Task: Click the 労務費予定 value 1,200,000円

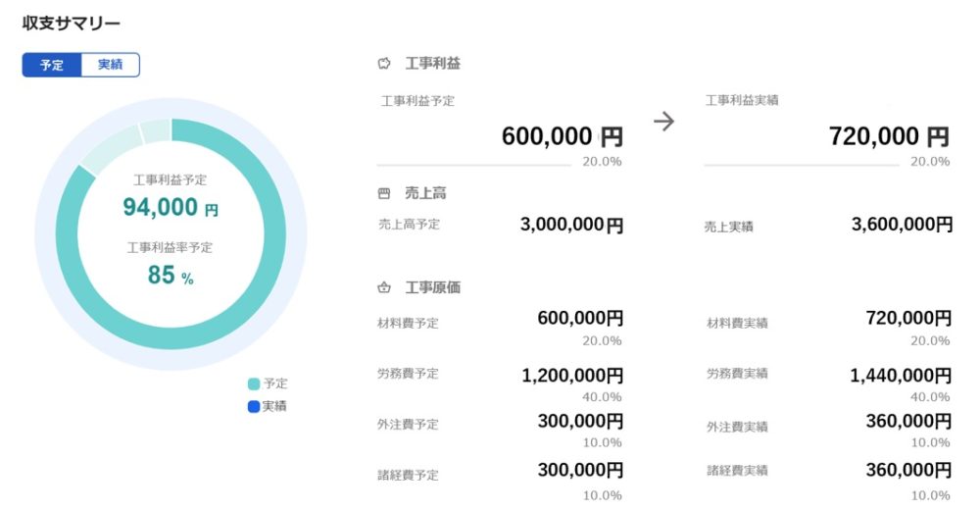Action: pos(572,375)
